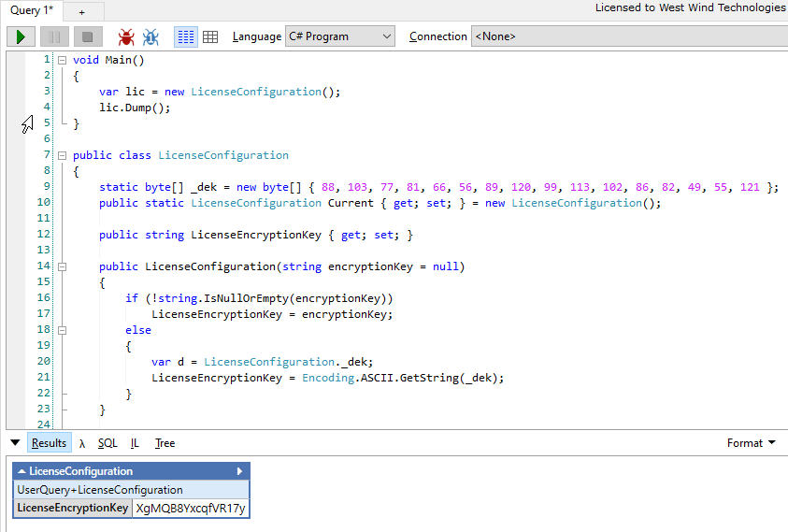Image resolution: width=788 pixels, height=532 pixels.
Task: Click the LicenseConfiguration results header arrow
Action: pyautogui.click(x=239, y=471)
